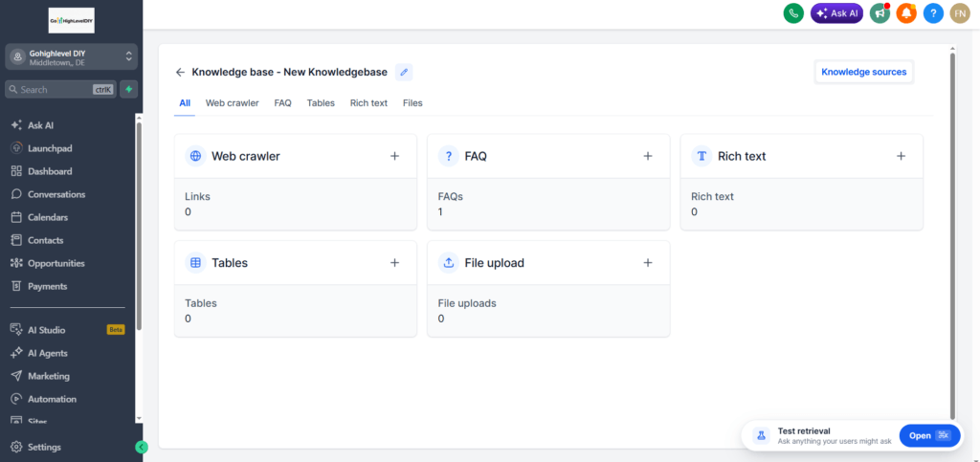Switch to the Files tab
The height and width of the screenshot is (462, 980).
(x=412, y=103)
